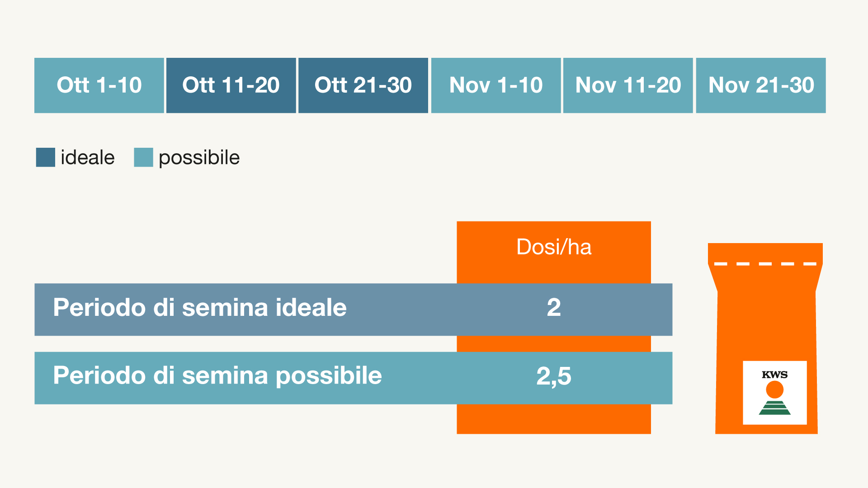Click the 'ideale' legend text
Viewport: 868px width, 488px height.
88,158
